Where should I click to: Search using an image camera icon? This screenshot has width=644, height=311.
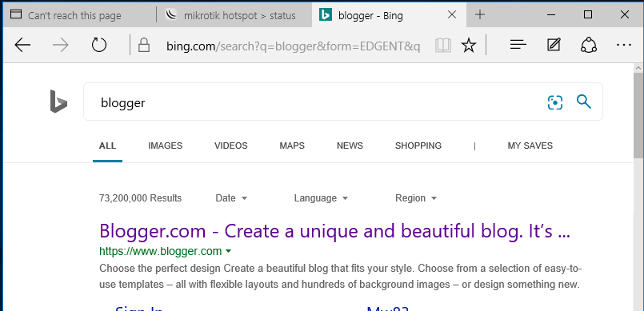point(555,102)
